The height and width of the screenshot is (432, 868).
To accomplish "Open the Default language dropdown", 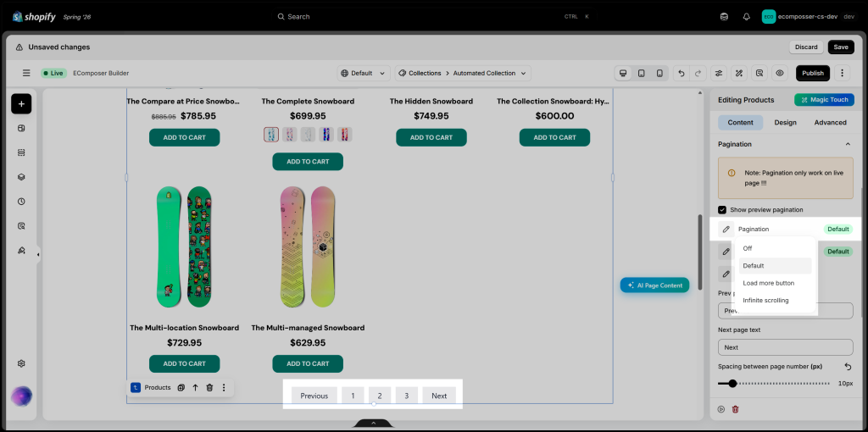I will coord(364,73).
